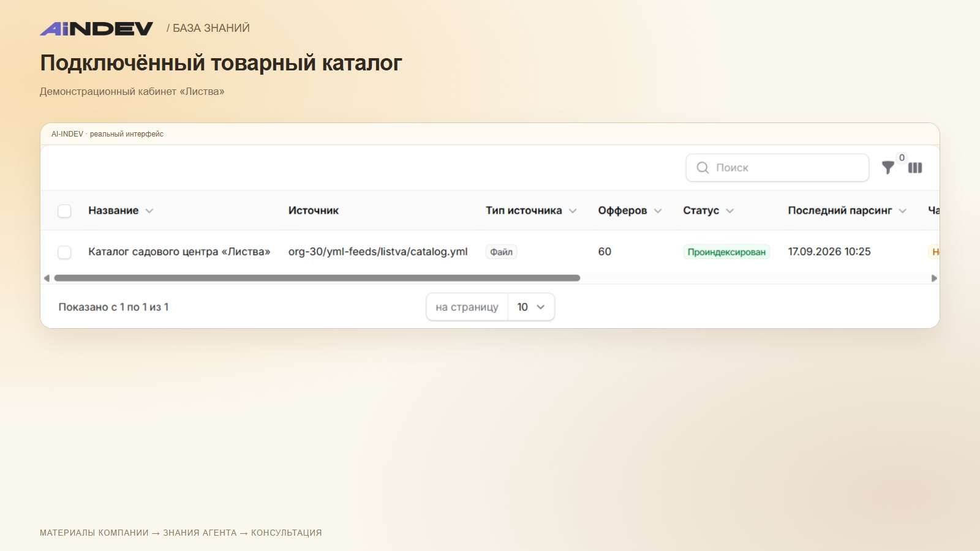Viewport: 980px width, 551px height.
Task: Open Тип источника column dropdown
Action: click(573, 211)
